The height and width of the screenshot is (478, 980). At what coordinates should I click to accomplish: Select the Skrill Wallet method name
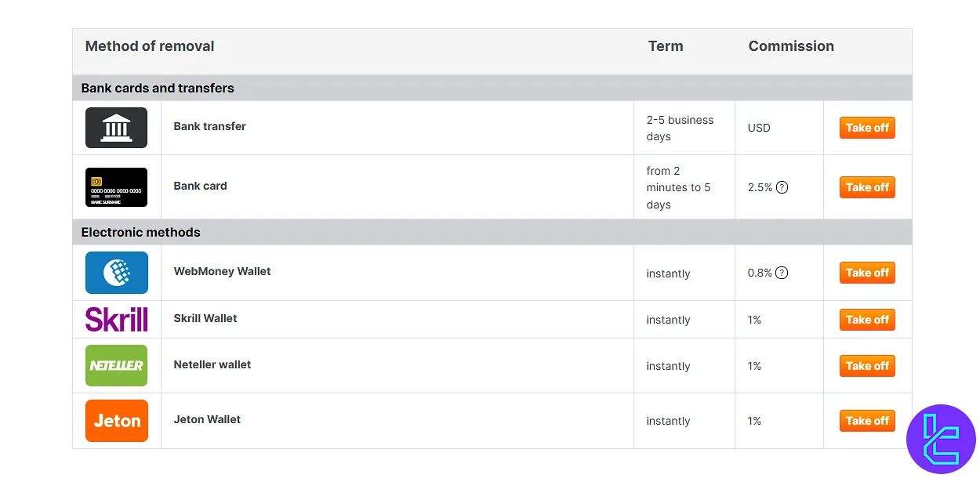click(x=205, y=318)
